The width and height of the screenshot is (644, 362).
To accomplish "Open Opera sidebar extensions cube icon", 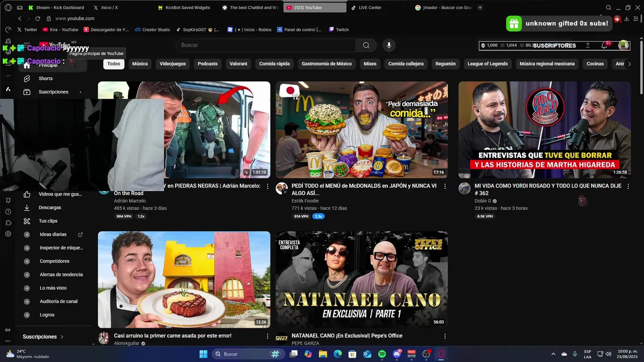I will [8, 223].
